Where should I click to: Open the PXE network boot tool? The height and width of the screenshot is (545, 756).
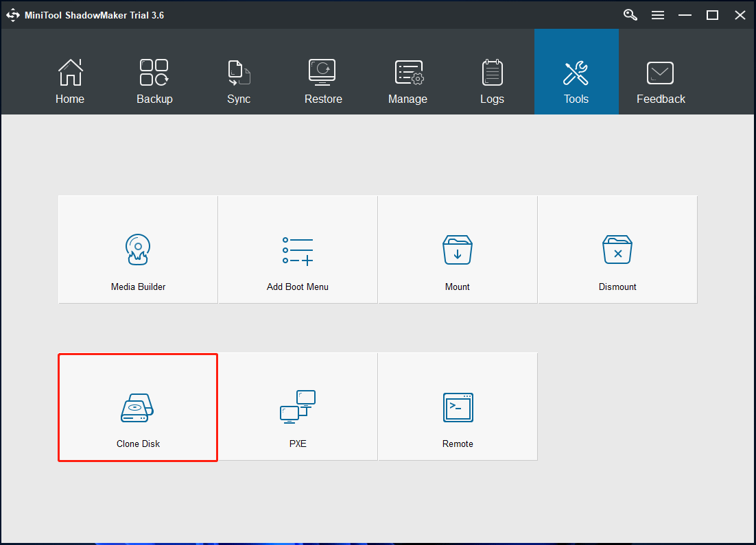coord(298,407)
